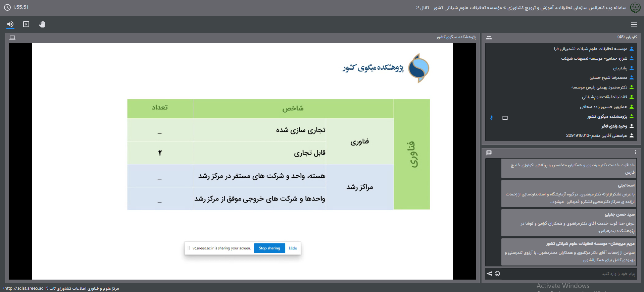Click the کاربران (48) users panel title

627,37
